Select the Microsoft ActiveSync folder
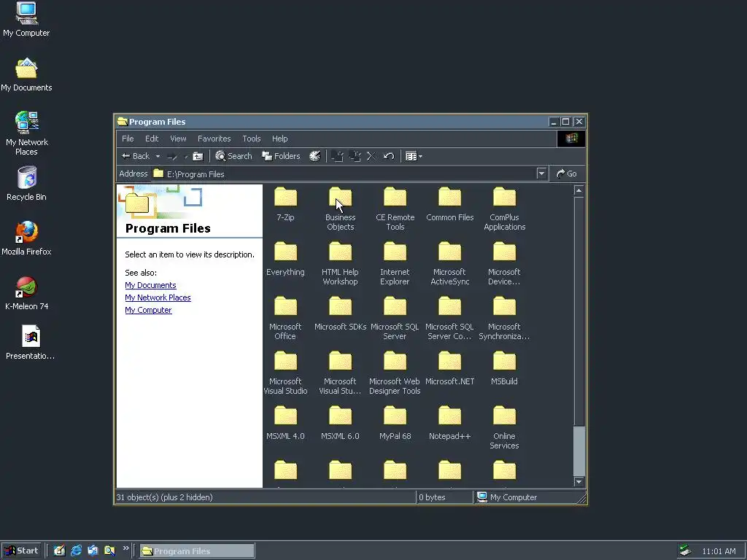The image size is (747, 560). pyautogui.click(x=449, y=263)
